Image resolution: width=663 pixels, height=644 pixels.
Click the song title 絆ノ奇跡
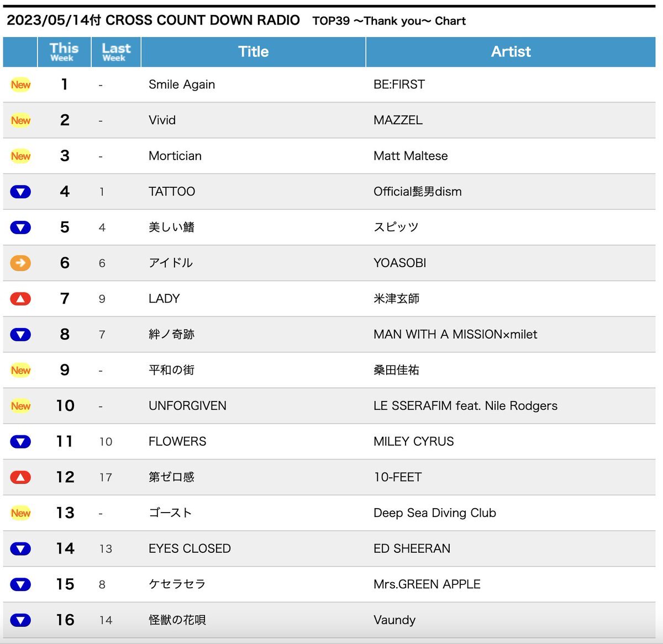click(171, 335)
